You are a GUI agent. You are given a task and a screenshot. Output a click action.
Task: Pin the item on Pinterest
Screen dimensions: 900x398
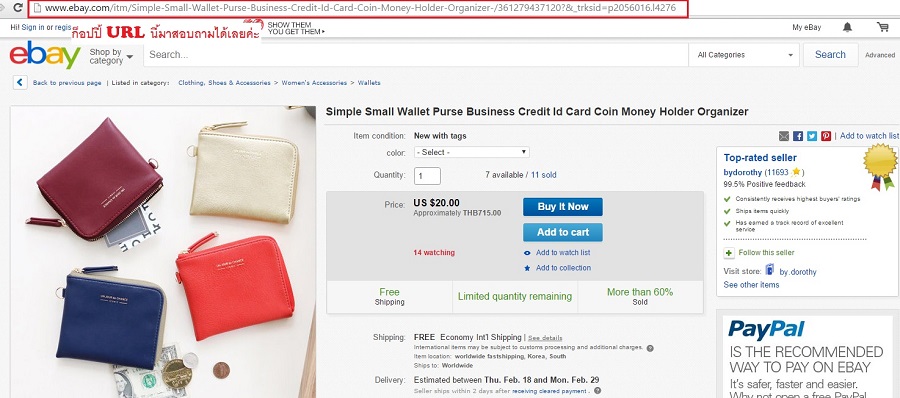point(826,136)
